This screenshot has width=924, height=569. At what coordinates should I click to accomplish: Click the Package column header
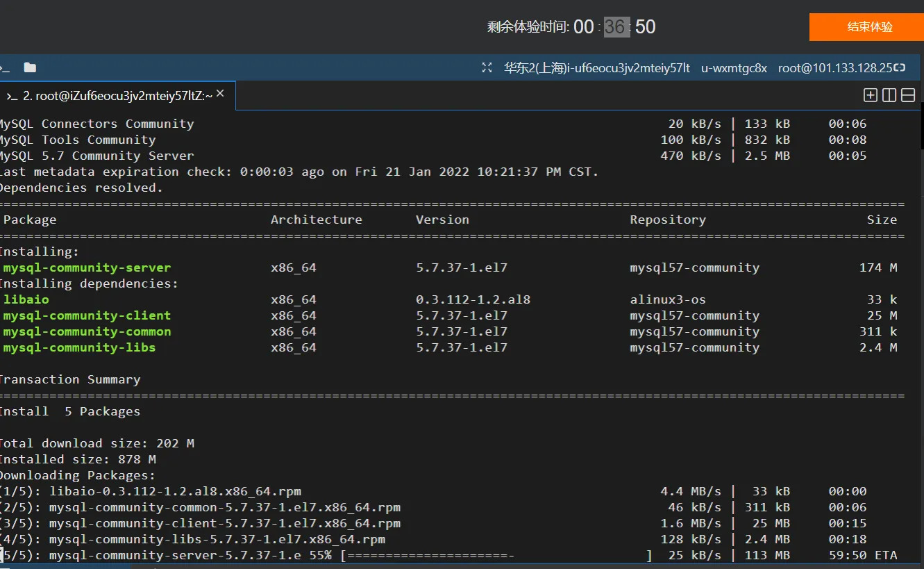coord(30,220)
